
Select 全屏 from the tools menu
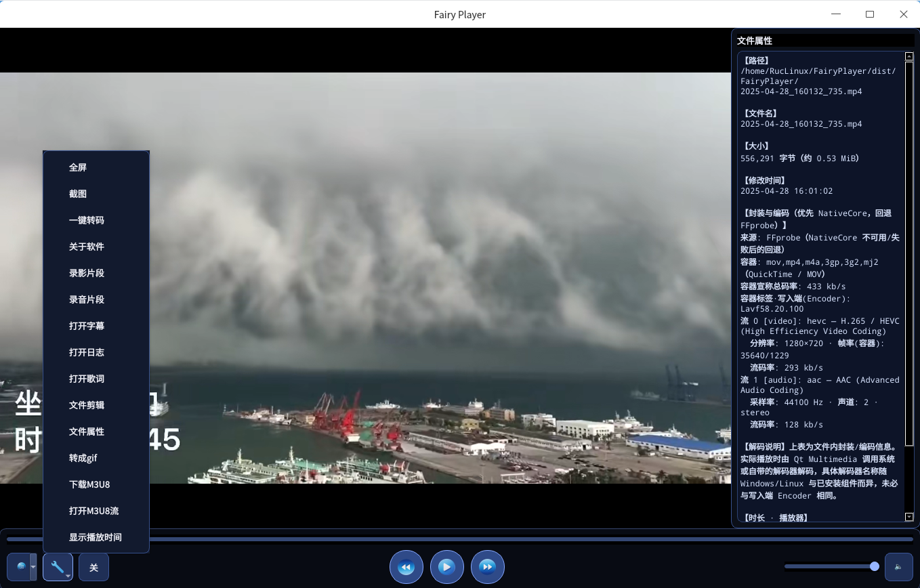click(x=96, y=167)
